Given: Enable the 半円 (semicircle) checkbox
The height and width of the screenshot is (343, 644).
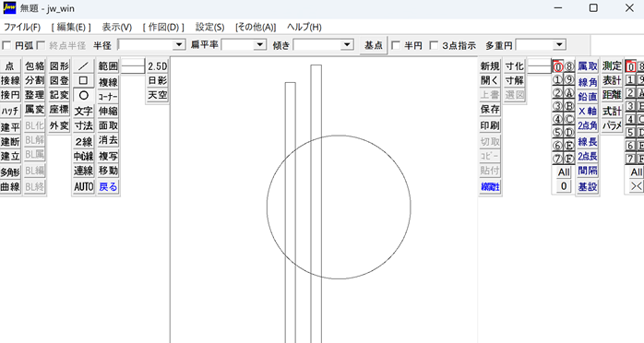Looking at the screenshot, I should click(x=396, y=45).
